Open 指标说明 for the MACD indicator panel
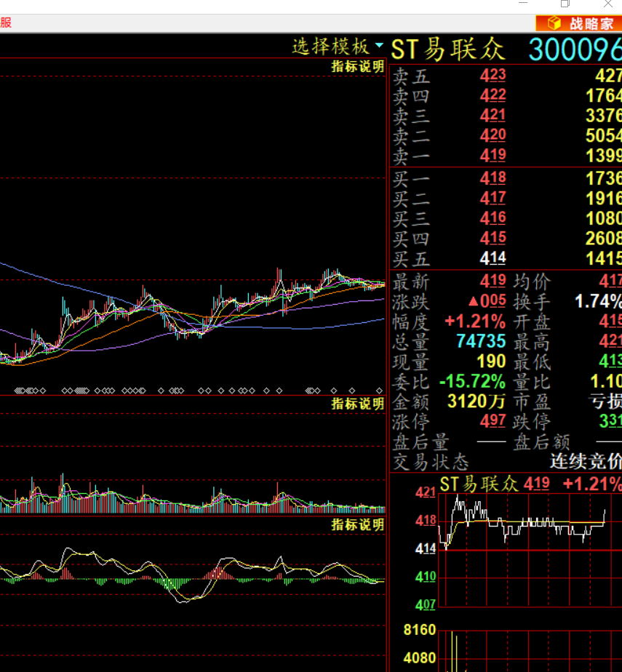 (x=357, y=525)
